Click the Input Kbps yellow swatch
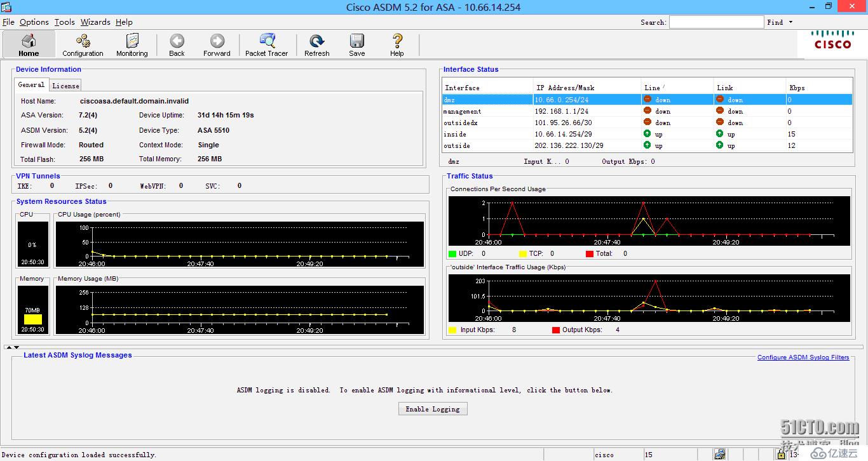 (x=452, y=330)
